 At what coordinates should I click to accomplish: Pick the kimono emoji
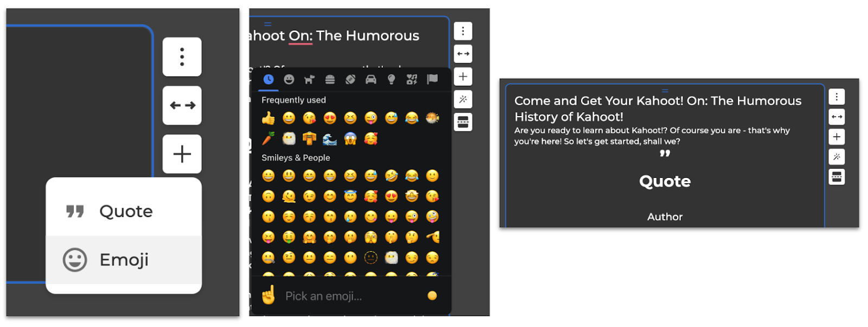tap(309, 139)
